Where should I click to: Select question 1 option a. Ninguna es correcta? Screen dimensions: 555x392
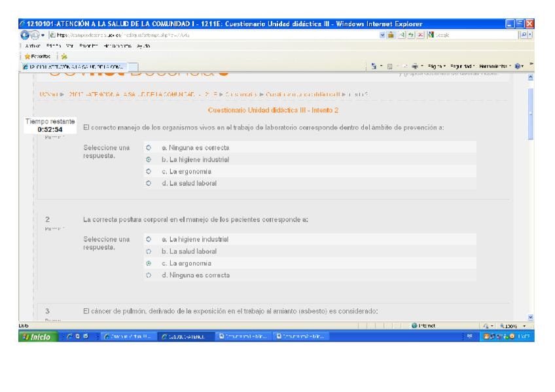click(149, 147)
